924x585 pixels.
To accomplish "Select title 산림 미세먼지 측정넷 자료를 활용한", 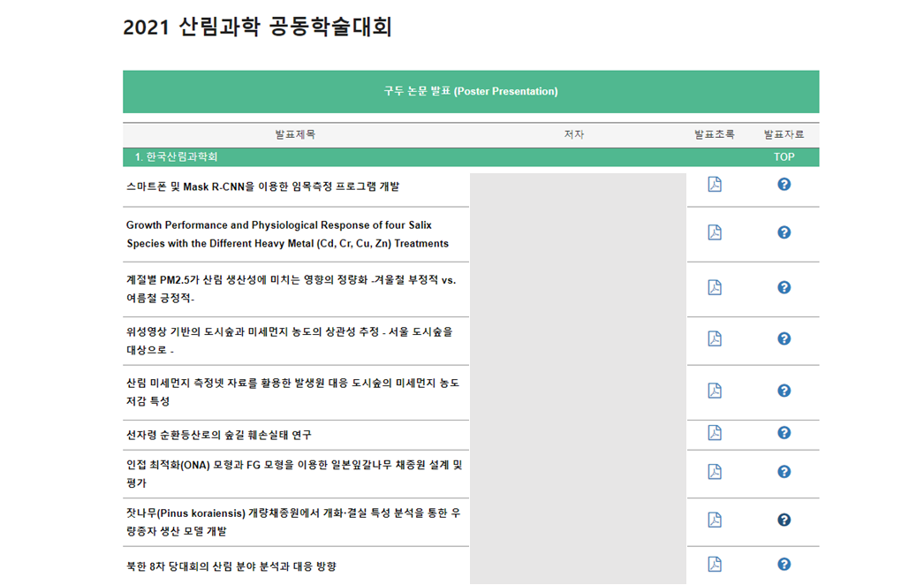I will point(293,391).
